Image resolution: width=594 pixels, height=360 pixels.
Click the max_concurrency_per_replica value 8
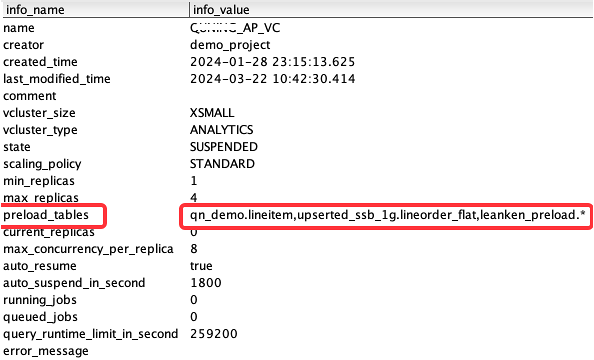point(194,249)
